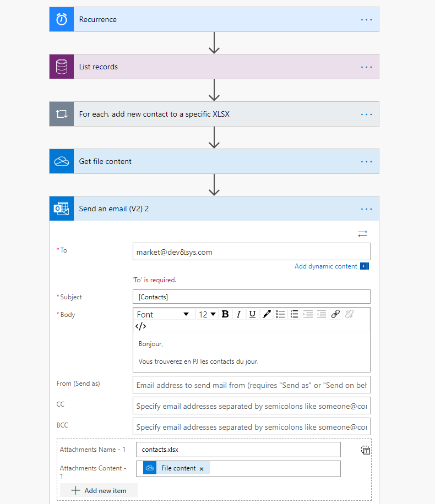
Task: Open the Font family dropdown
Action: click(164, 314)
